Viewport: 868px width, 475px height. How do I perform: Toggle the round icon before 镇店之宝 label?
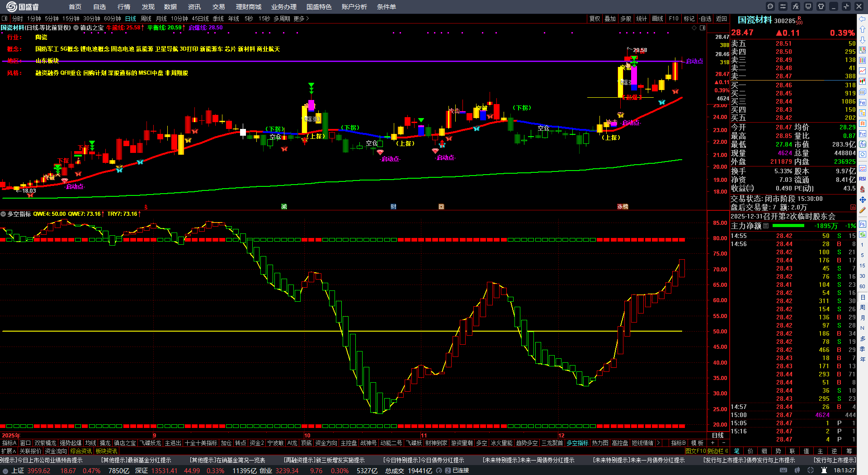point(76,28)
